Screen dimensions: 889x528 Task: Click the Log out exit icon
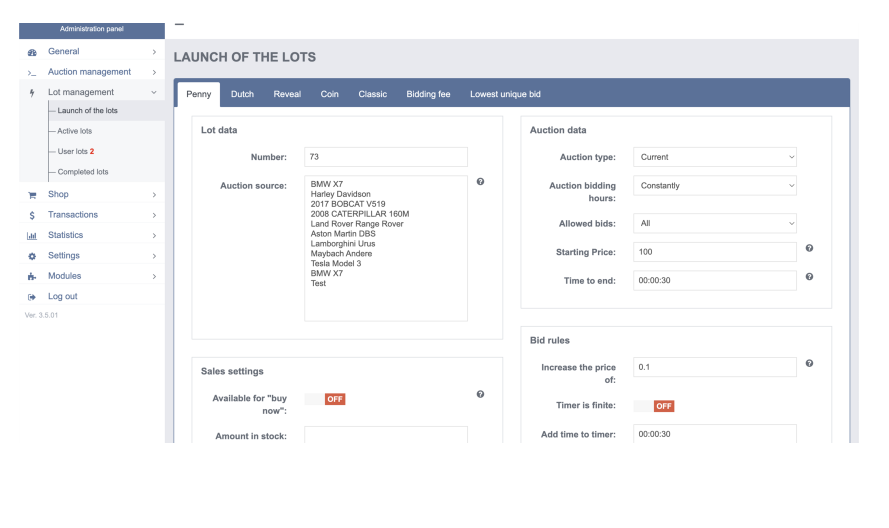32,297
